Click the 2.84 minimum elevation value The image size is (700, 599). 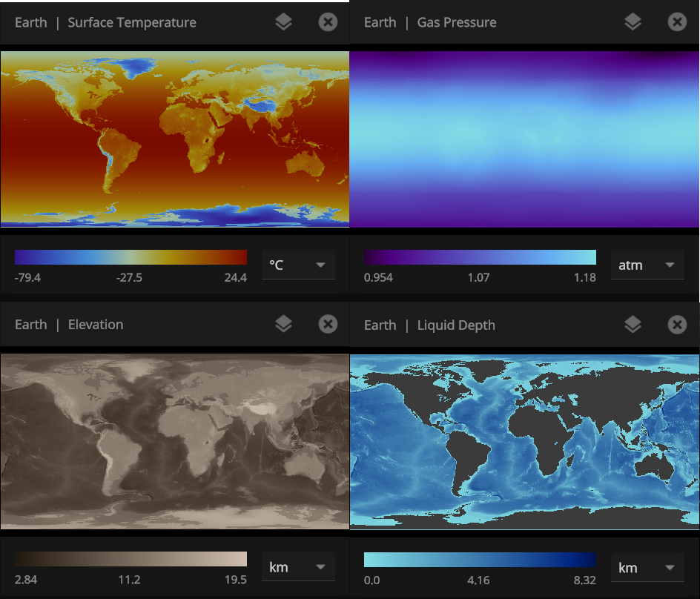26,580
